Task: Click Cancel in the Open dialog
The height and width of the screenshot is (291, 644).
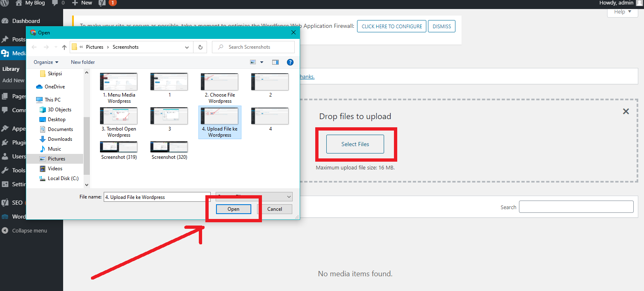Action: (x=275, y=209)
